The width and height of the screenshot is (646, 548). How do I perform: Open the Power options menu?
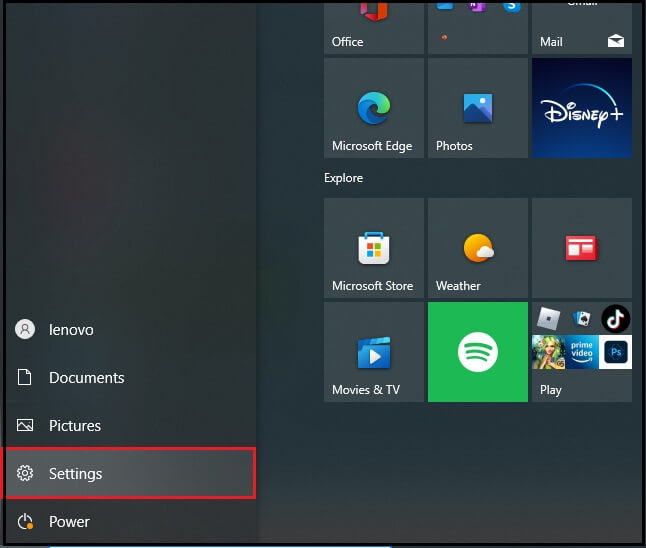(131, 522)
